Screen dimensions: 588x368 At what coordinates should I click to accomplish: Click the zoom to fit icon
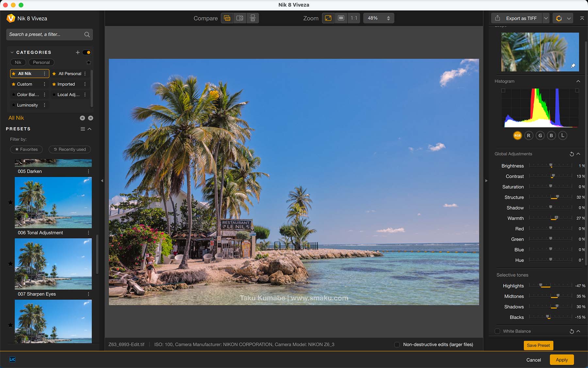[x=328, y=18]
